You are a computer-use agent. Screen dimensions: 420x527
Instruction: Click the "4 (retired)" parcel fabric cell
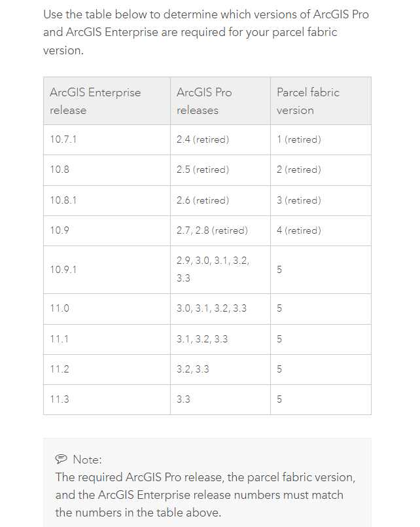[x=299, y=230]
